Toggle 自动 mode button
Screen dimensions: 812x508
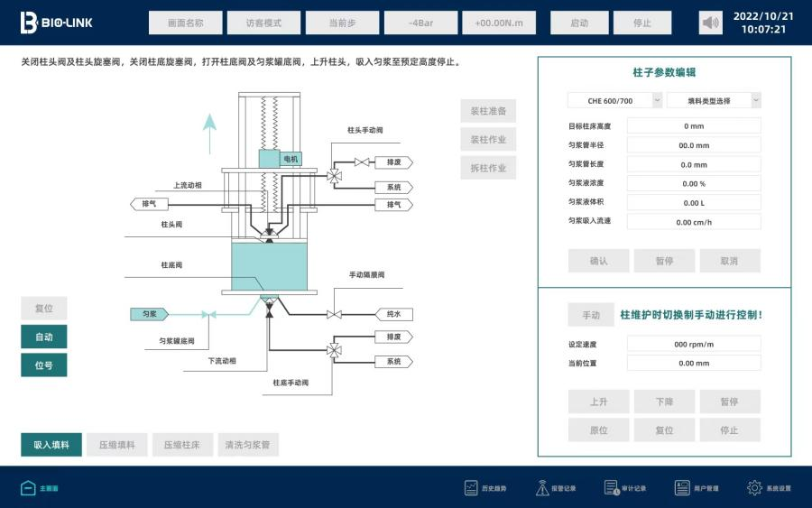click(x=44, y=337)
